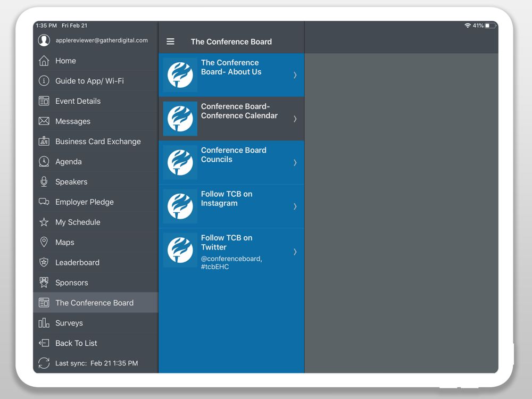The height and width of the screenshot is (399, 532).
Task: Click the sync refresh icon
Action: coord(44,363)
